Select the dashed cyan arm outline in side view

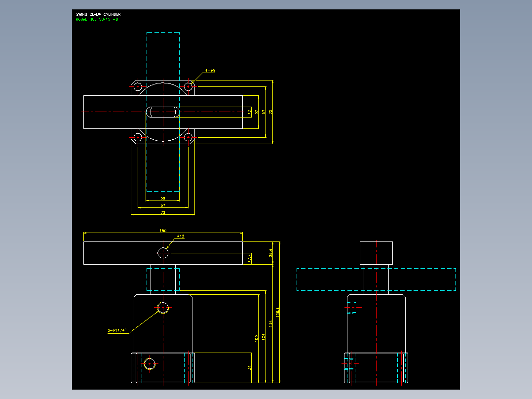376,279
